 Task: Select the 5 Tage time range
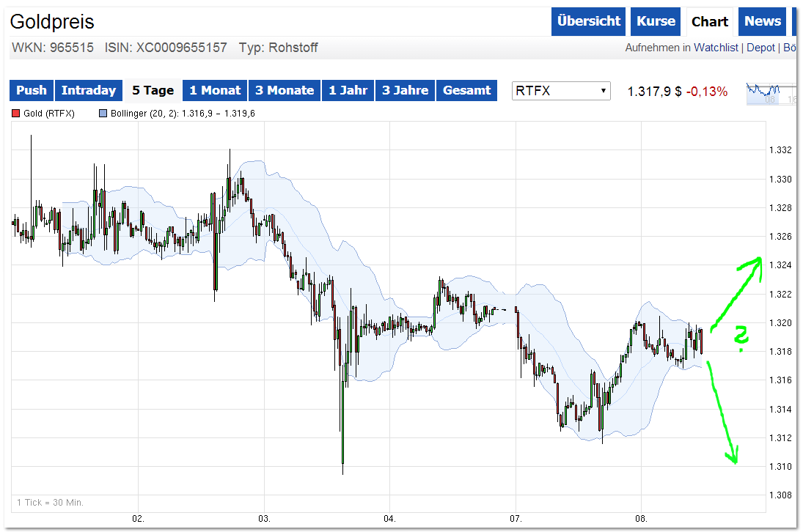pos(153,90)
